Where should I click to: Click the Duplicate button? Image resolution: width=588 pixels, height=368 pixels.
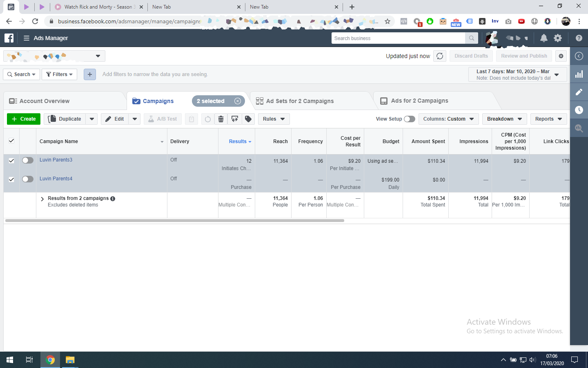coord(65,119)
